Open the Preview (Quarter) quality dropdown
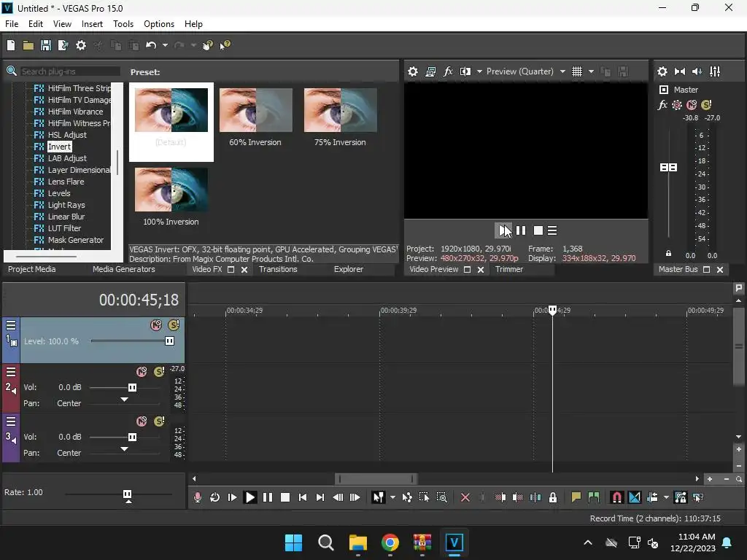 click(x=562, y=71)
